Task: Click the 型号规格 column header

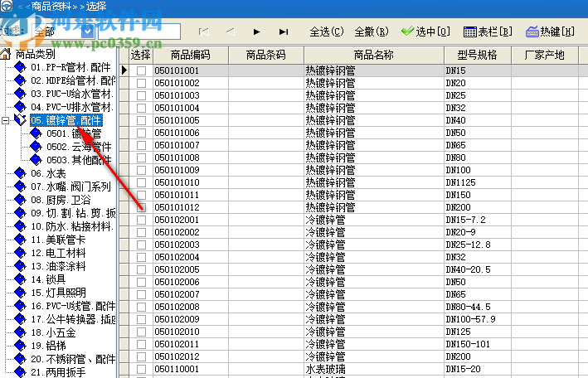Action: pos(471,56)
